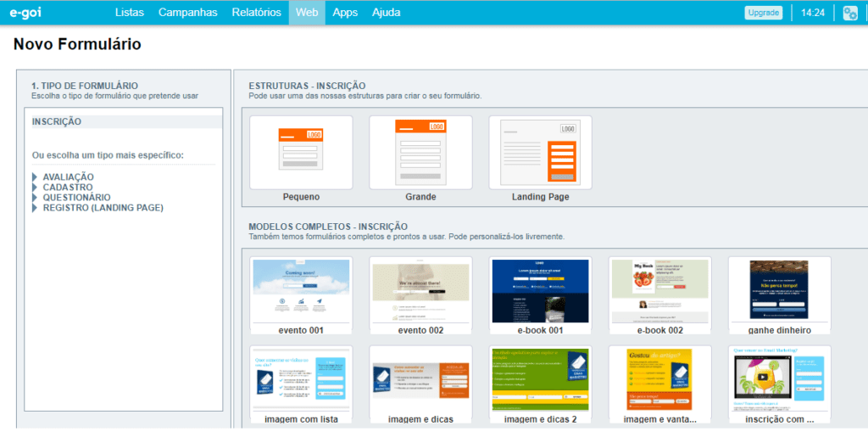Pick the ganhe dinheiro template thumbnail
The image size is (868, 437).
point(780,291)
